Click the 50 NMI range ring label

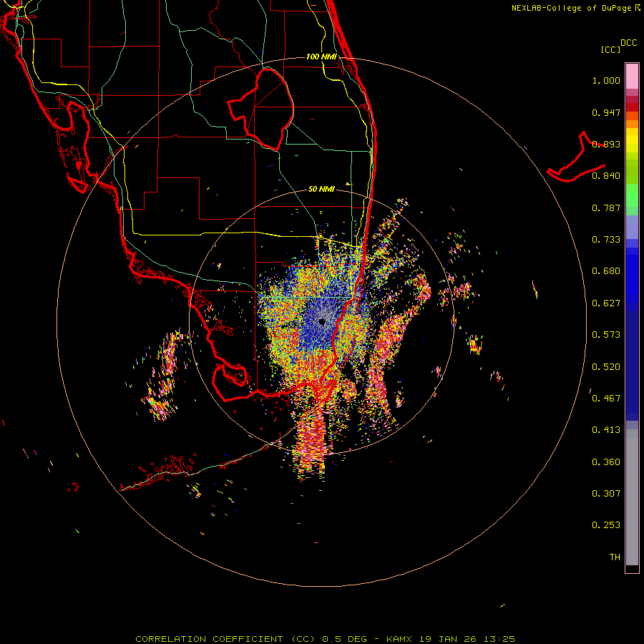pyautogui.click(x=321, y=189)
